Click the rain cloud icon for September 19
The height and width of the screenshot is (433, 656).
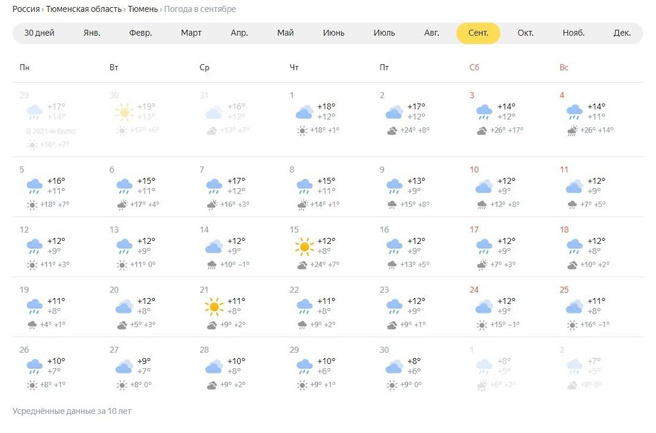point(33,306)
